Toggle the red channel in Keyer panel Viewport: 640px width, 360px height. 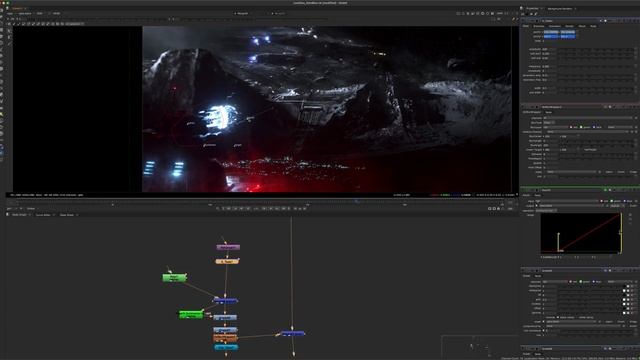coord(601,201)
